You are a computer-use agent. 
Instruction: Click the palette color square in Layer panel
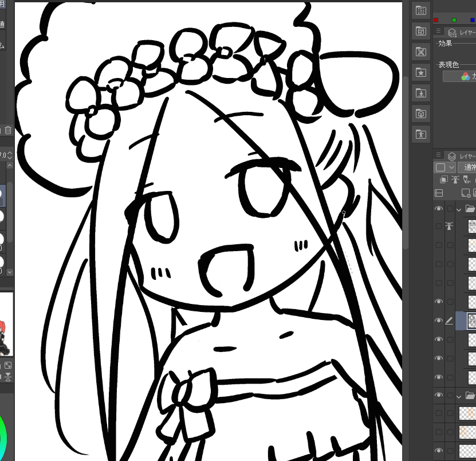click(x=440, y=167)
